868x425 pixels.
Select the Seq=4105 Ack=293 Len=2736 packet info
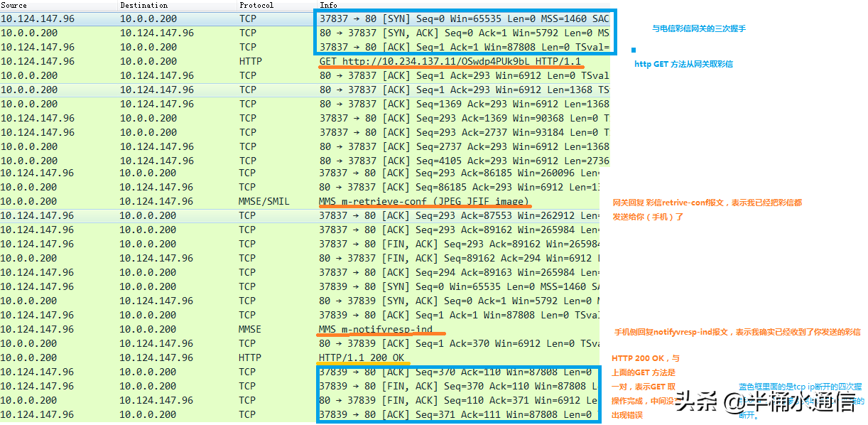pyautogui.click(x=464, y=161)
